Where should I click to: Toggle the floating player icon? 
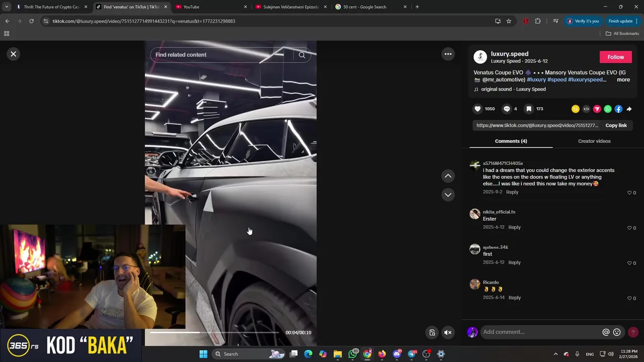coord(432,332)
